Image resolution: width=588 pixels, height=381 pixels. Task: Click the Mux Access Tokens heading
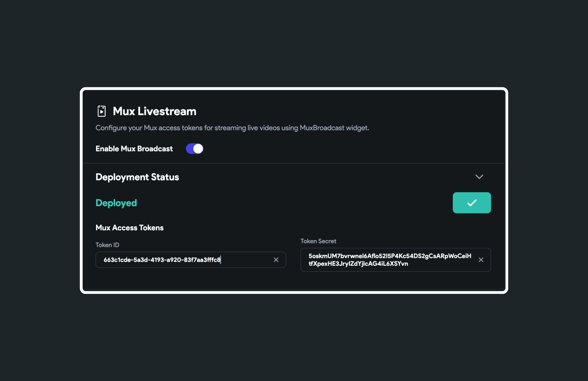click(x=129, y=228)
